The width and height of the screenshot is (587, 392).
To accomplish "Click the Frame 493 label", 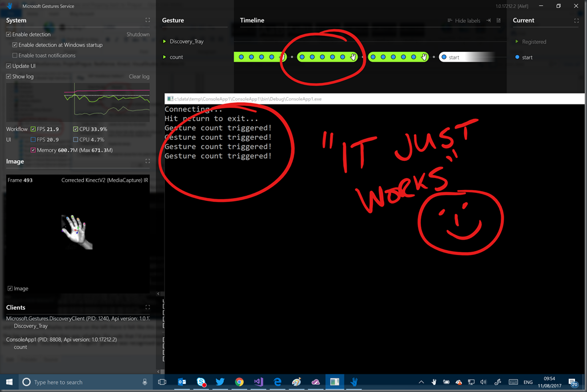I will [x=20, y=180].
